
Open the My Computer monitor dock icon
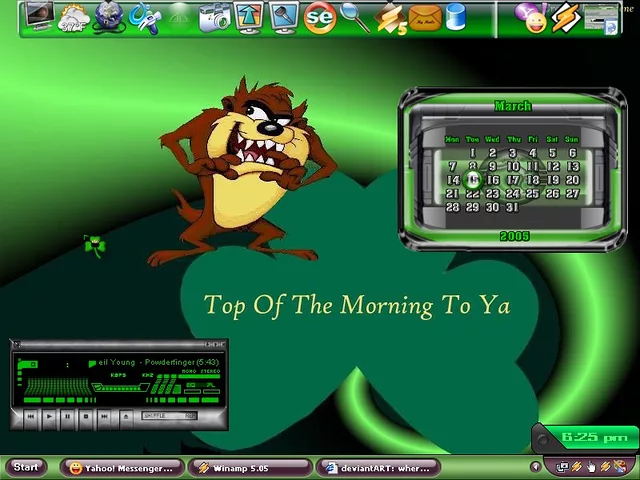[39, 16]
